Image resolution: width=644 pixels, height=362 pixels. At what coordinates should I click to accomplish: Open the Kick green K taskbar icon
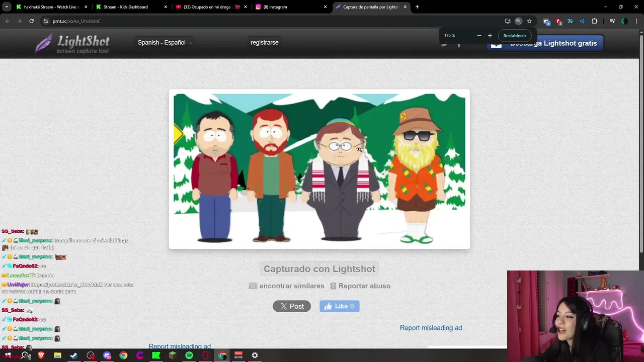tap(156, 355)
